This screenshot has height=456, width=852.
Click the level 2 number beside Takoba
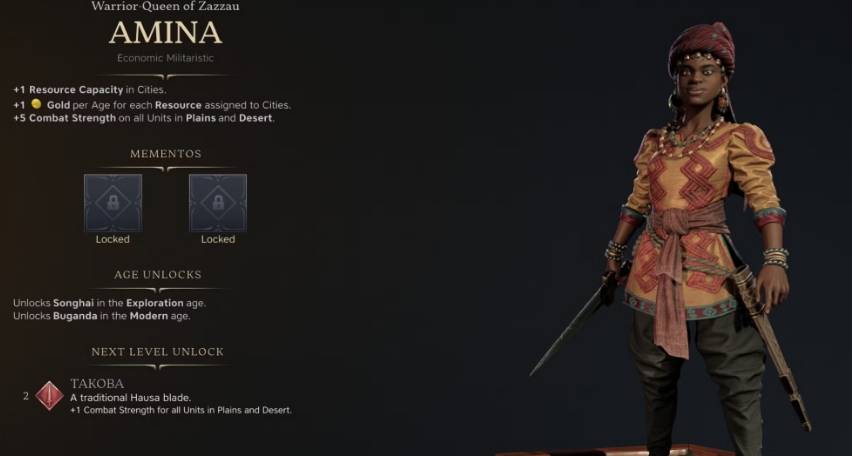26,396
